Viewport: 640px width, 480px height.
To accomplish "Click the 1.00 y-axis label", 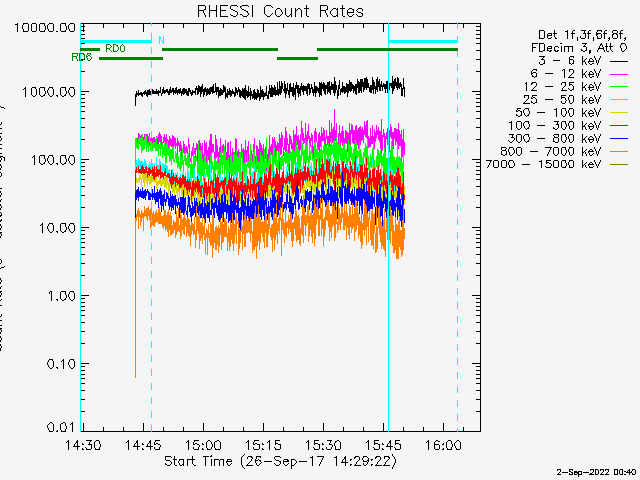I will (x=62, y=296).
